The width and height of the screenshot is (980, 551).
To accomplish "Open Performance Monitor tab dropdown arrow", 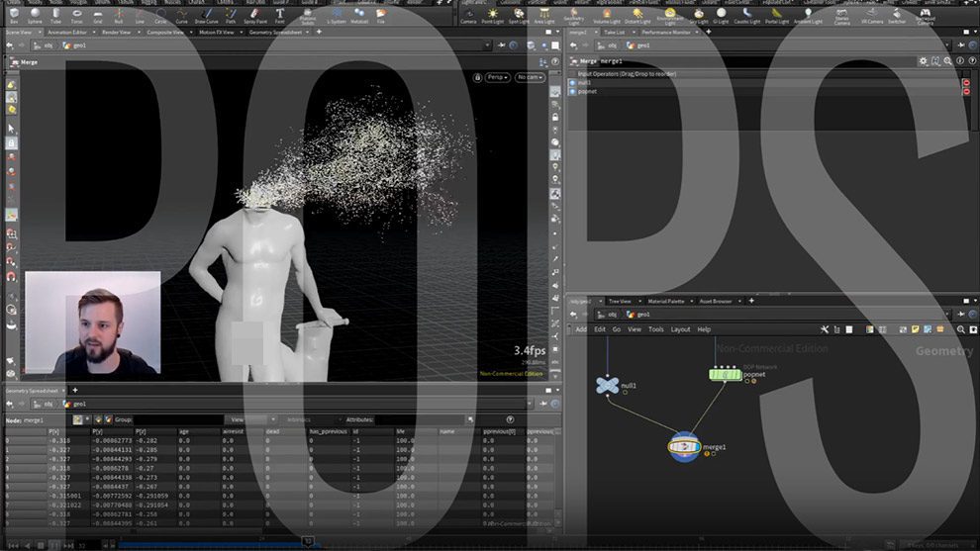I will (697, 32).
